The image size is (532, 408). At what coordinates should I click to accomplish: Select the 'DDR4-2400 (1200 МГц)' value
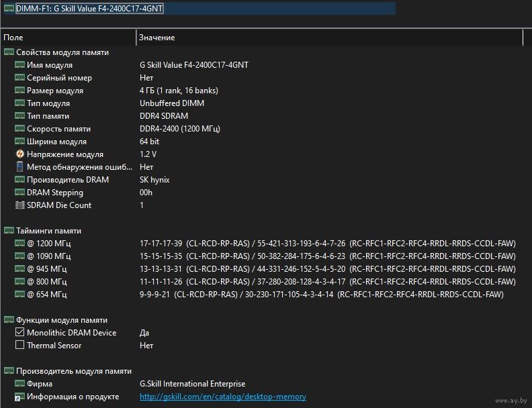[x=180, y=129]
